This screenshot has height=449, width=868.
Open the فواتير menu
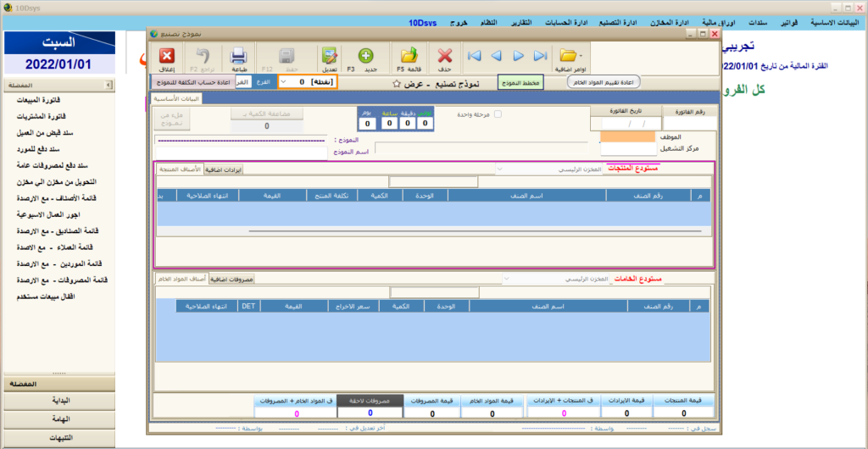coord(789,23)
